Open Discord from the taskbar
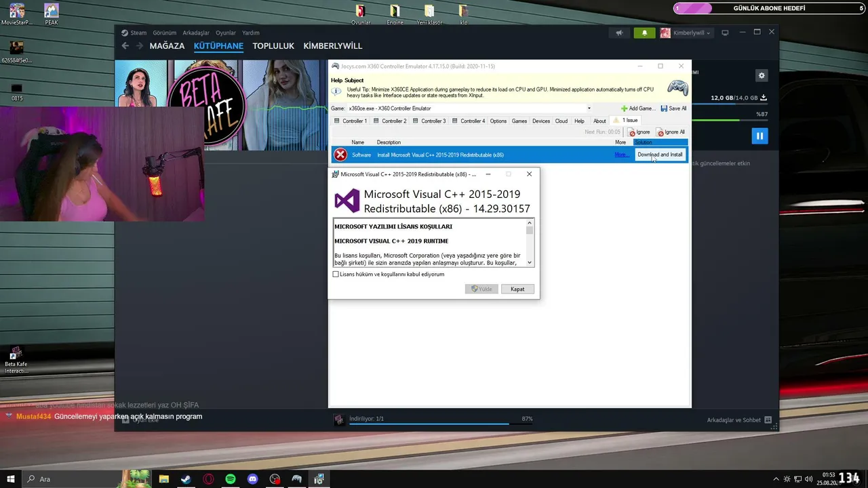 [253, 479]
